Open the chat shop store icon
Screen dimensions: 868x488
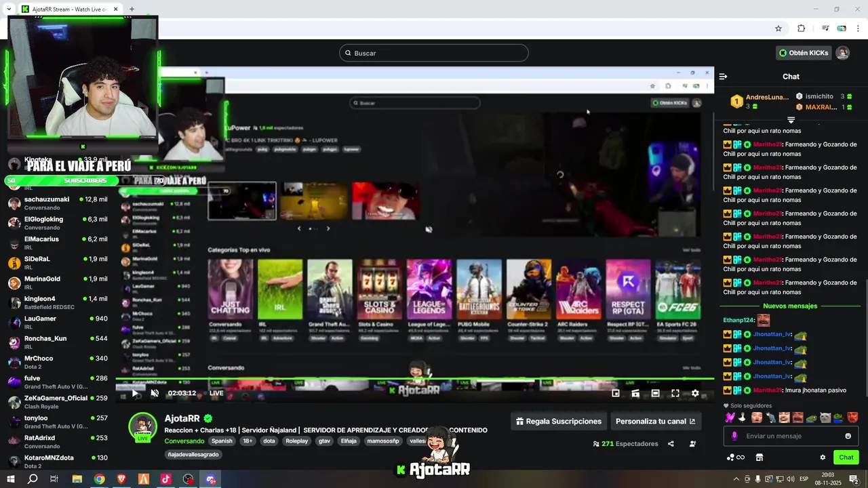[759, 457]
